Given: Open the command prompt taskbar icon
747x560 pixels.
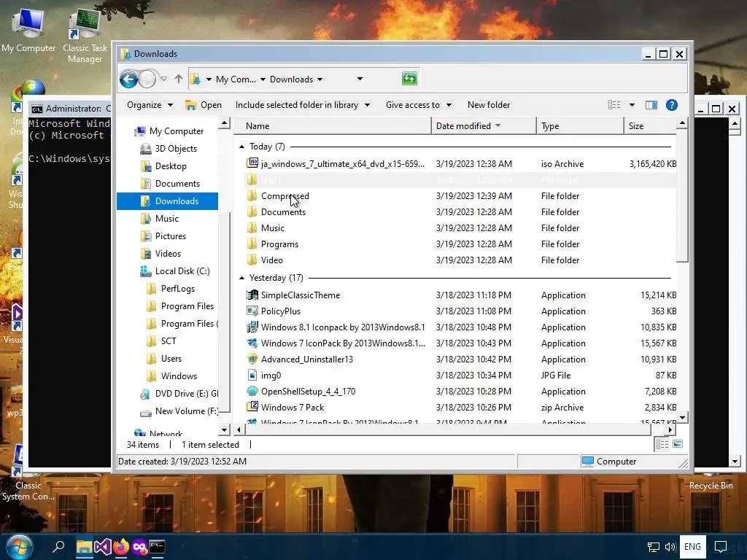Looking at the screenshot, I should tap(158, 547).
